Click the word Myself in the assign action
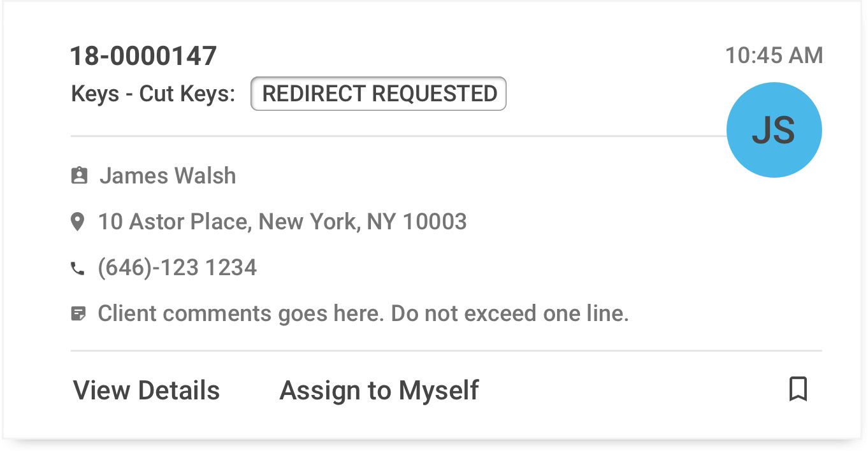The width and height of the screenshot is (868, 451). click(x=438, y=390)
